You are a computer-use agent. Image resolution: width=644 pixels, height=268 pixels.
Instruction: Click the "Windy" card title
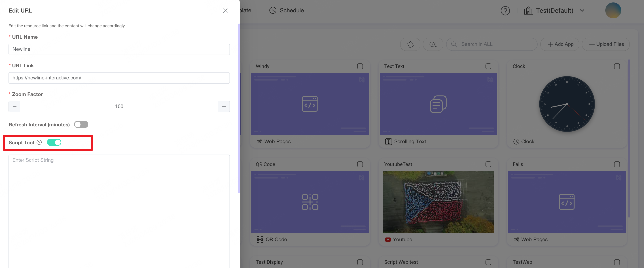[262, 66]
